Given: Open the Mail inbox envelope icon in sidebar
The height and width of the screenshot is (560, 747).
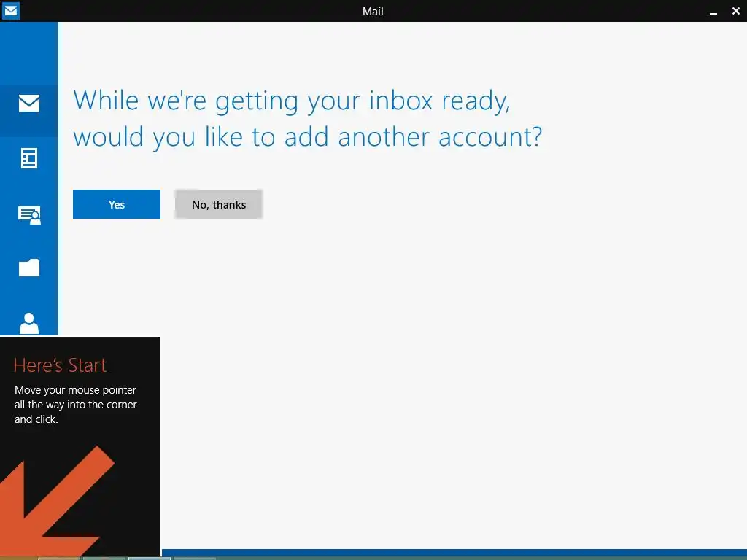Looking at the screenshot, I should 29,103.
